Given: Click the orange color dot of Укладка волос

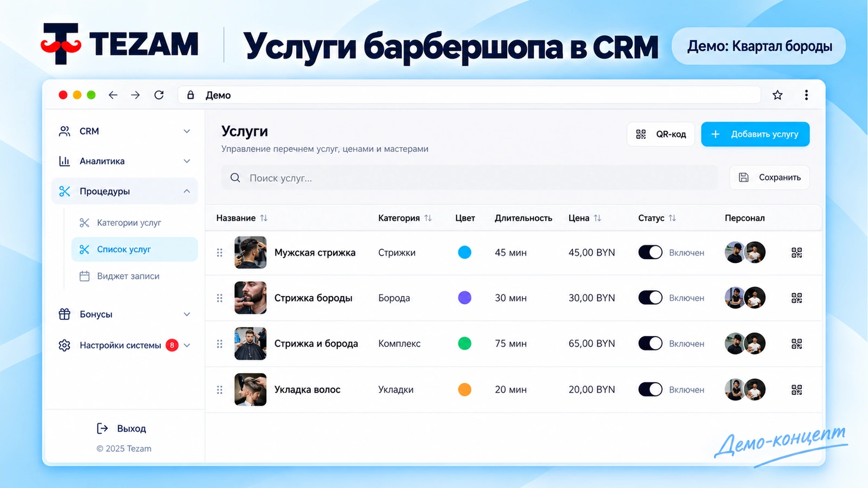Looking at the screenshot, I should (464, 389).
